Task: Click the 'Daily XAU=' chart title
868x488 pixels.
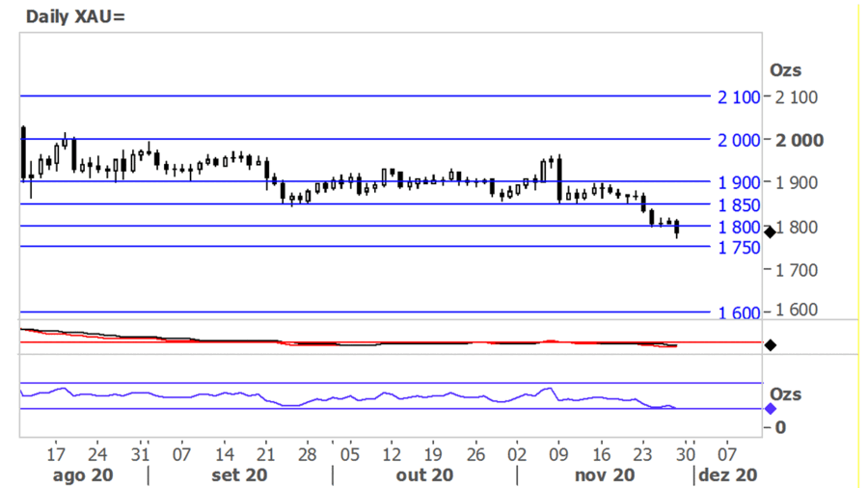Action: (75, 16)
